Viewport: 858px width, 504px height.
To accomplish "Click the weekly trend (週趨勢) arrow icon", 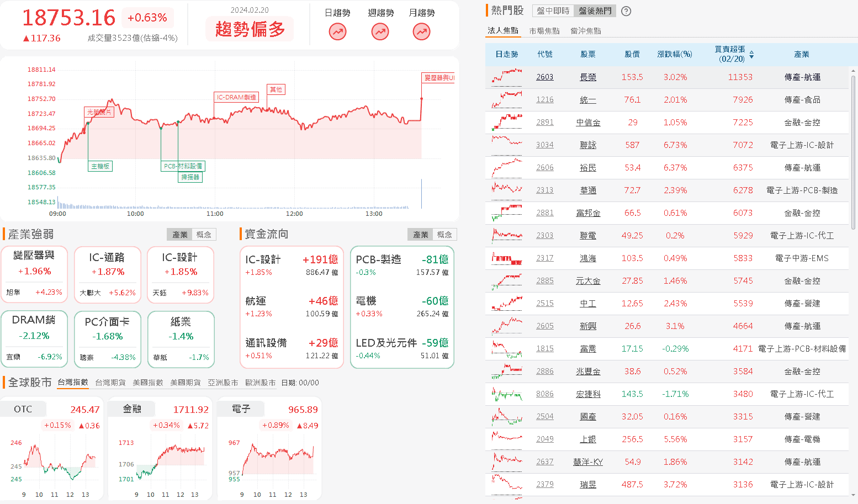I will coord(380,32).
